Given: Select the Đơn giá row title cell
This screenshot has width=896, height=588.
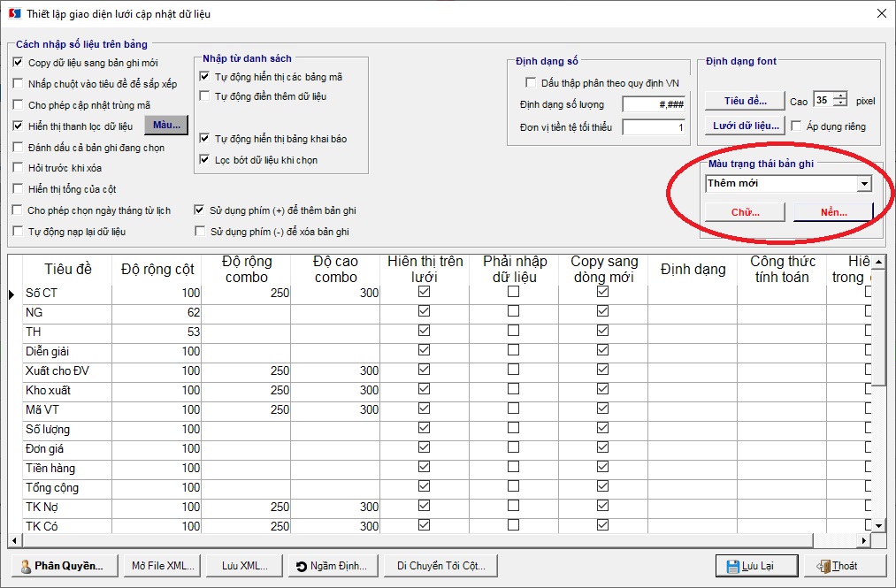Looking at the screenshot, I should click(67, 448).
